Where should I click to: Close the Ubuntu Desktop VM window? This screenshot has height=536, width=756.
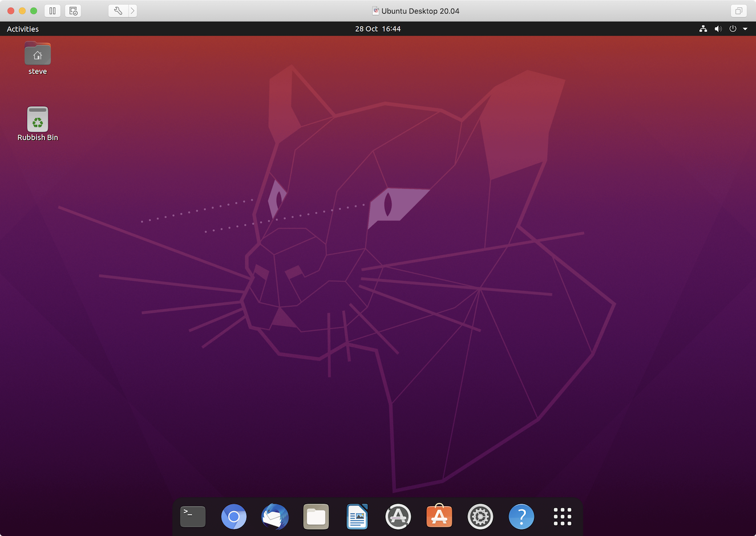click(x=11, y=11)
